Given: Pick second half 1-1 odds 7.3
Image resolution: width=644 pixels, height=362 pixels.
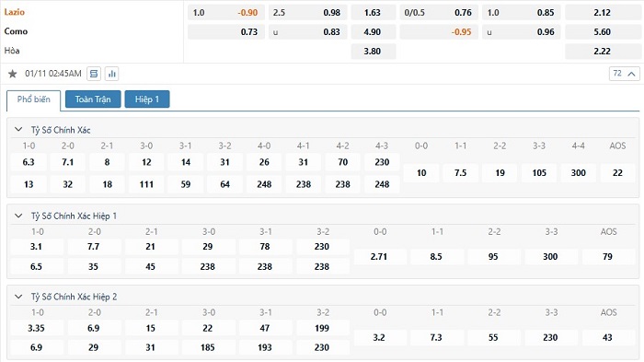Looking at the screenshot, I should tap(436, 338).
